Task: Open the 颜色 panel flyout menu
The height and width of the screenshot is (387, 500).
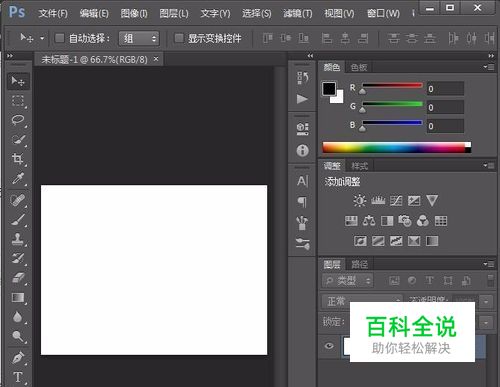Action: click(489, 67)
